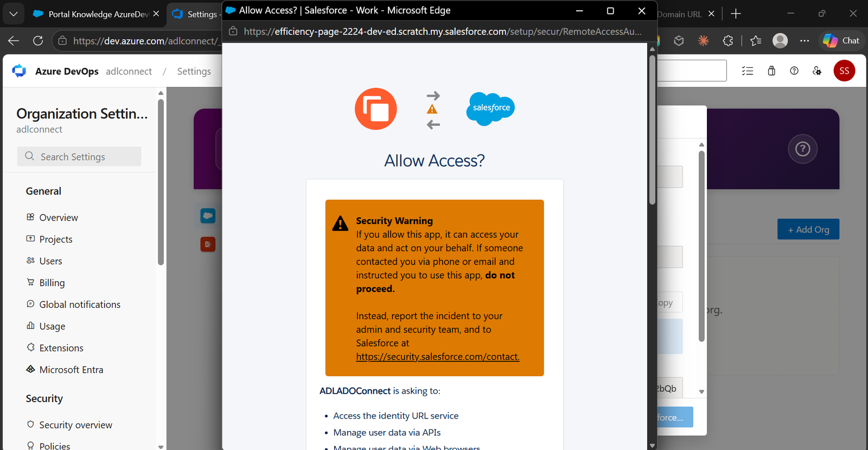Screen dimensions: 868x450
Task: Switch to Portal Knowledge AzureDev tab
Action: tap(92, 14)
